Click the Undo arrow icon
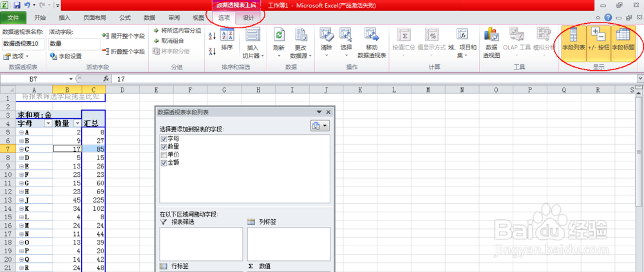Viewport: 644px width, 272px height. coord(27,5)
